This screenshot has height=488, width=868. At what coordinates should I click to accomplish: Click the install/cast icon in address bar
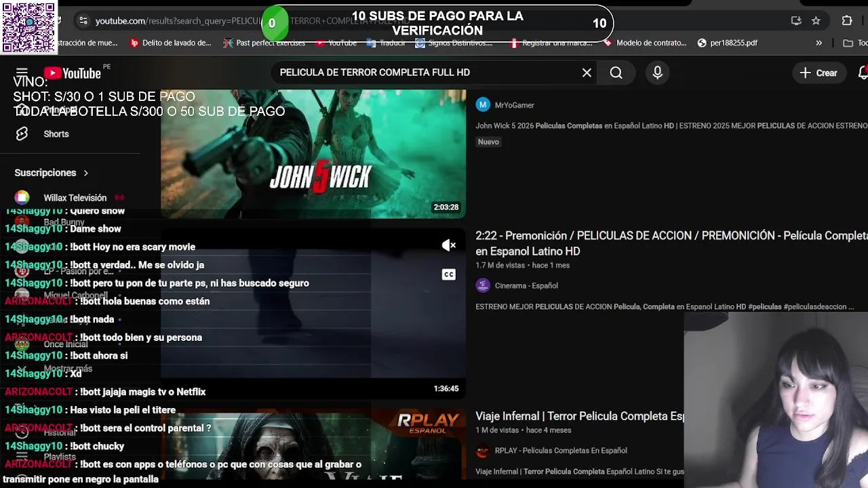tap(796, 21)
